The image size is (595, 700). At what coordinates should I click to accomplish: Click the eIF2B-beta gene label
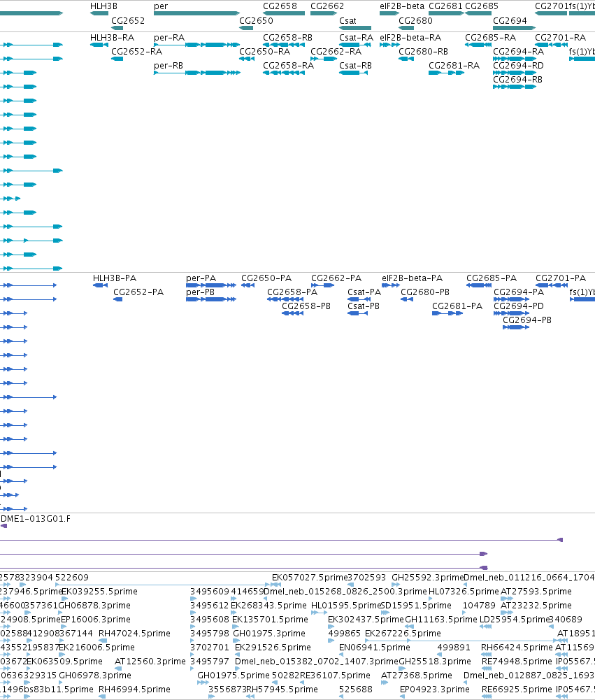pos(402,6)
